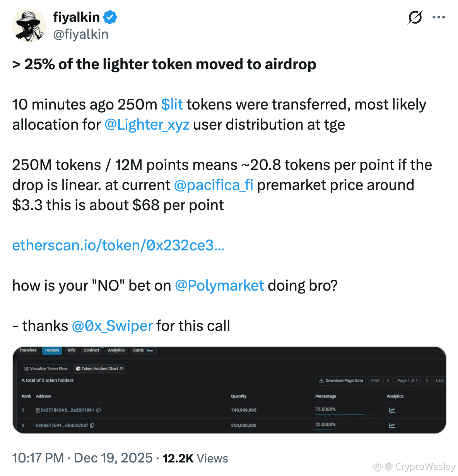Select the Holders tab

(x=52, y=350)
